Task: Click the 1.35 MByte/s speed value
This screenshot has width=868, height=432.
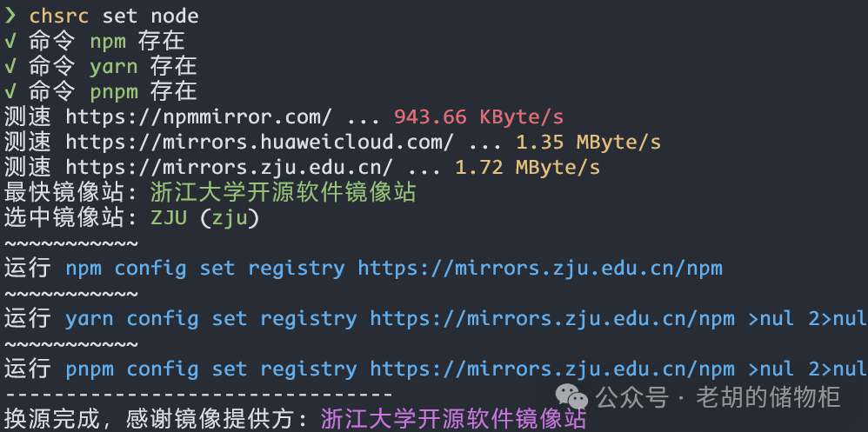Action: (x=589, y=143)
